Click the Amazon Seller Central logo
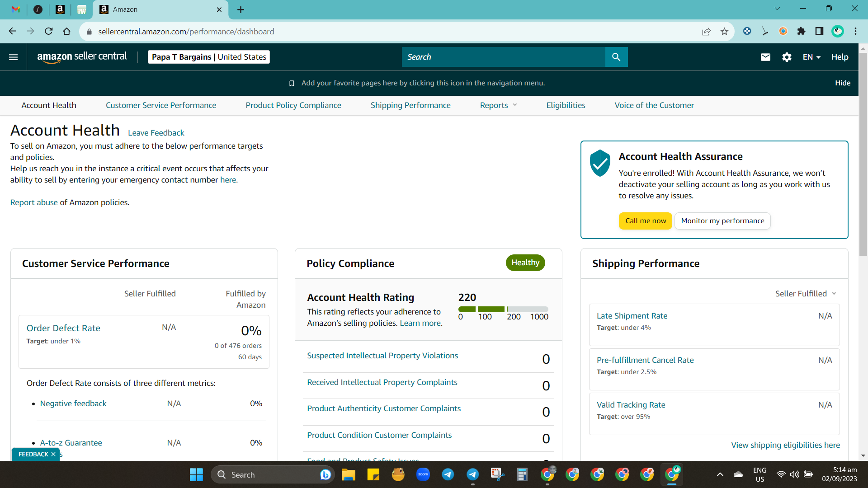Viewport: 868px width, 488px height. tap(82, 57)
